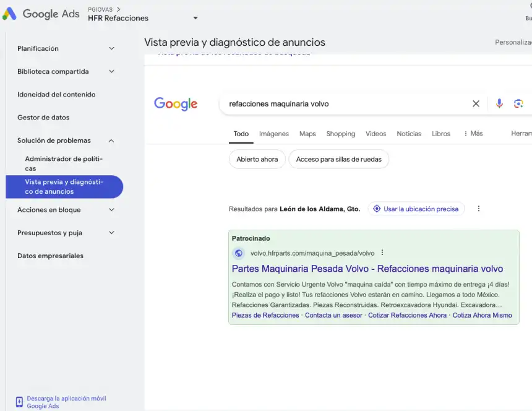Image resolution: width=532 pixels, height=411 pixels.
Task: Open the HFR Refacciones account dropdown arrow
Action: tap(195, 18)
